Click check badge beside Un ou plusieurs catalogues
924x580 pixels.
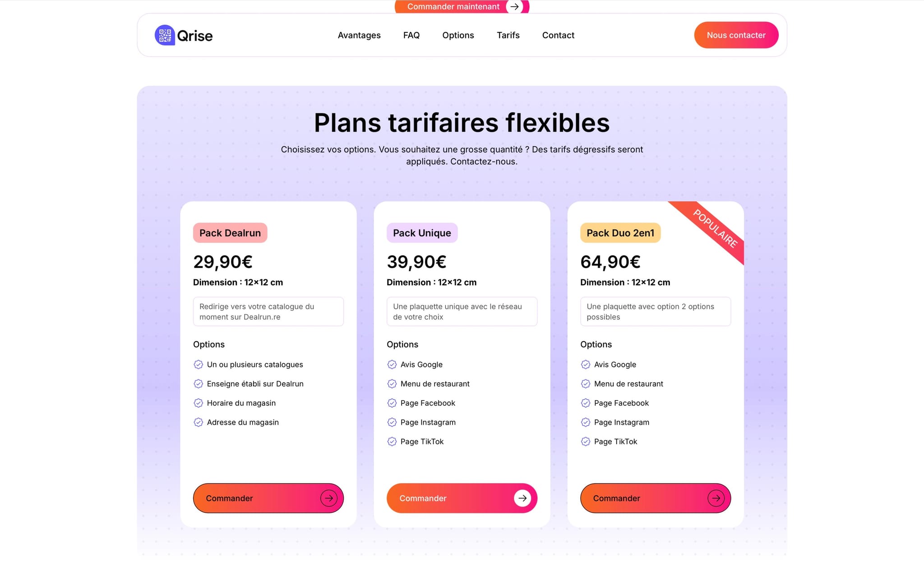click(x=198, y=365)
